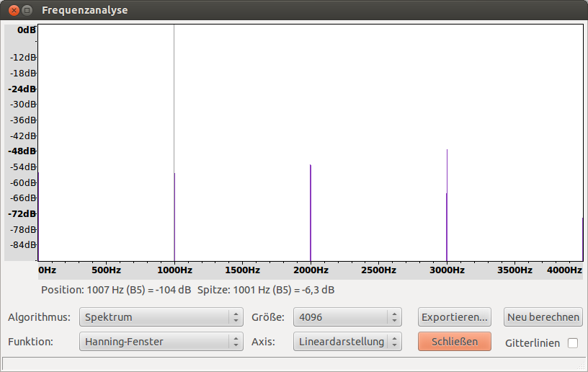Click the 2500Hz label on frequency axis

pyautogui.click(x=378, y=270)
